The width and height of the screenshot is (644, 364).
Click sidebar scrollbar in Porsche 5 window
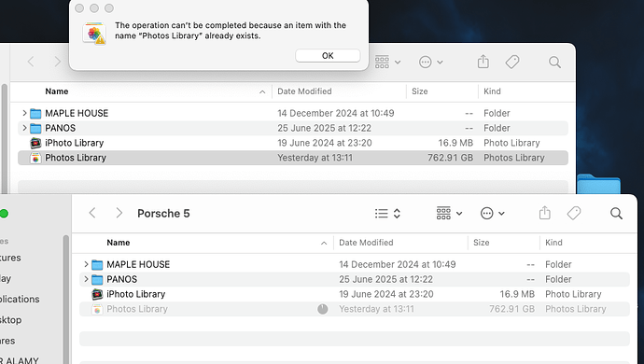pos(65,299)
